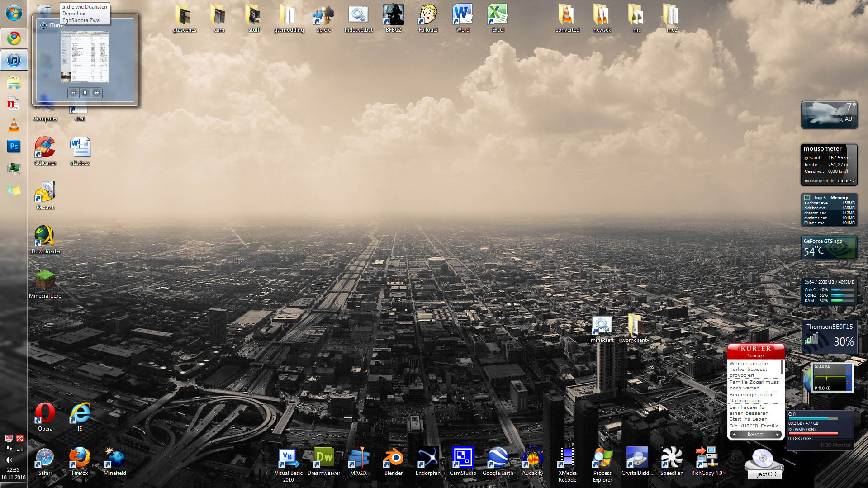Select the Process Explorer shortcut
This screenshot has height=488, width=868.
(602, 464)
